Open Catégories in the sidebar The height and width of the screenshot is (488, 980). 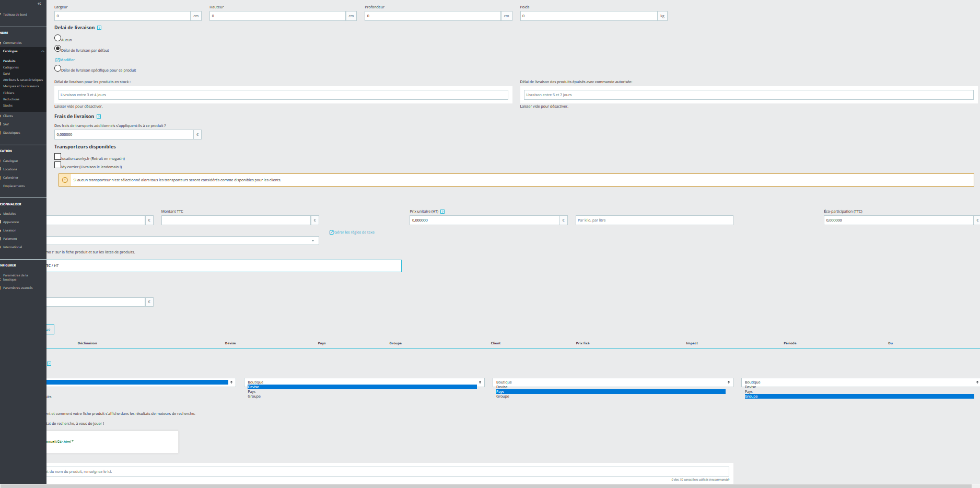(x=11, y=67)
